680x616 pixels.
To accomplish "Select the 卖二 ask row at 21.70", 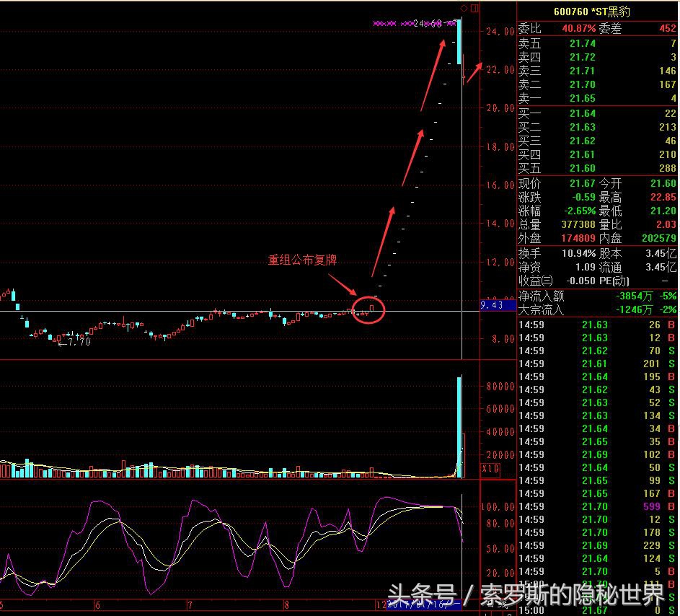I will [597, 84].
